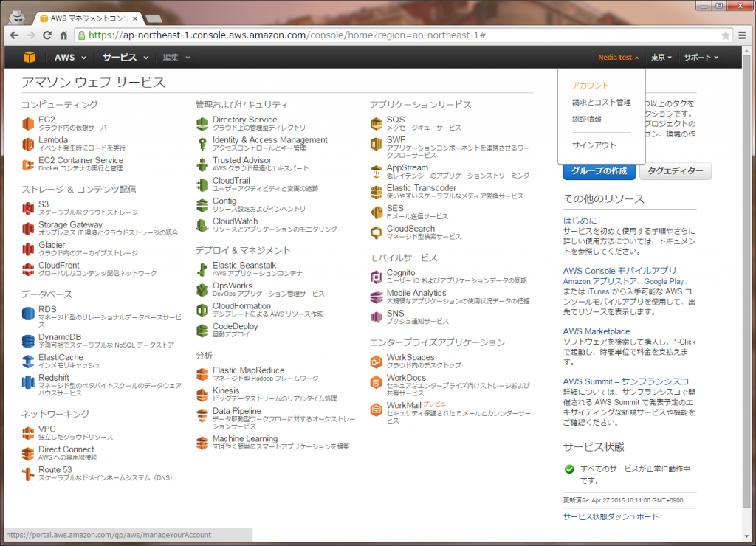
Task: Click the Directory Service icon
Action: (x=202, y=124)
